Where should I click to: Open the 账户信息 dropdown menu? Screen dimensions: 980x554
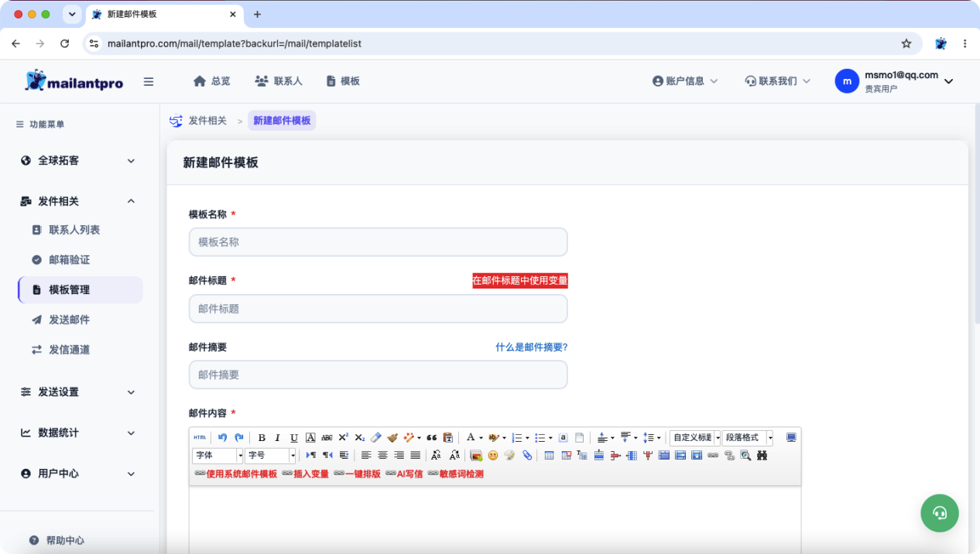tap(685, 80)
